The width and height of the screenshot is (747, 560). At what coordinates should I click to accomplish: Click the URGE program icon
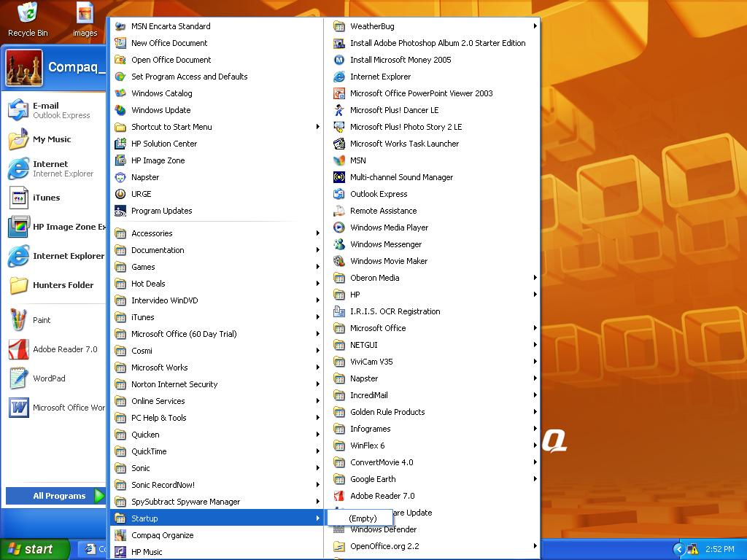(120, 194)
